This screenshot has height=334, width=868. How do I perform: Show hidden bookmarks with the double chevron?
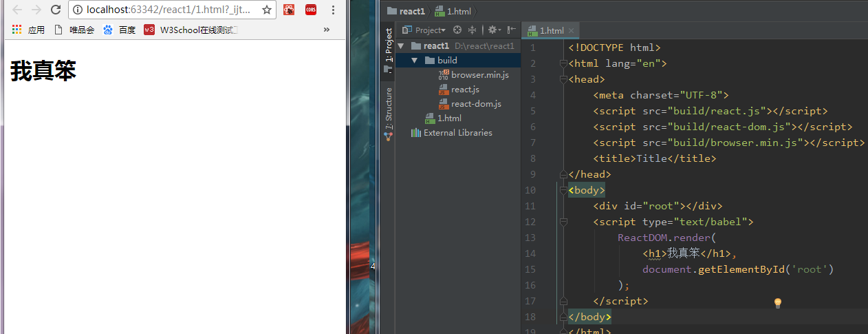tap(326, 30)
